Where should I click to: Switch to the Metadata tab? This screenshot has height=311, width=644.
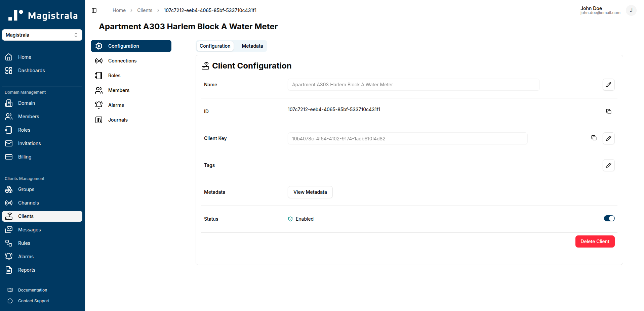point(252,46)
